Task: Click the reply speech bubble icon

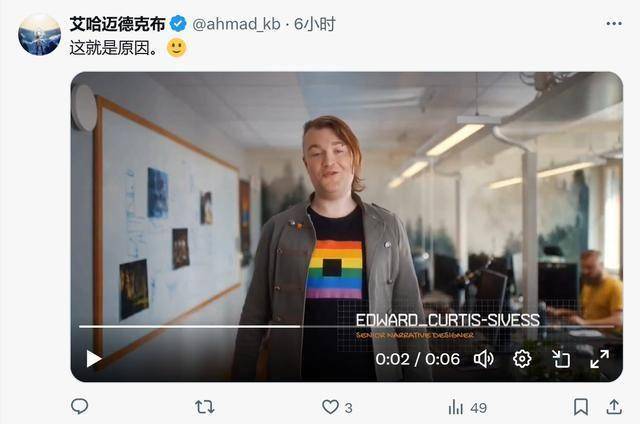Action: pos(80,406)
